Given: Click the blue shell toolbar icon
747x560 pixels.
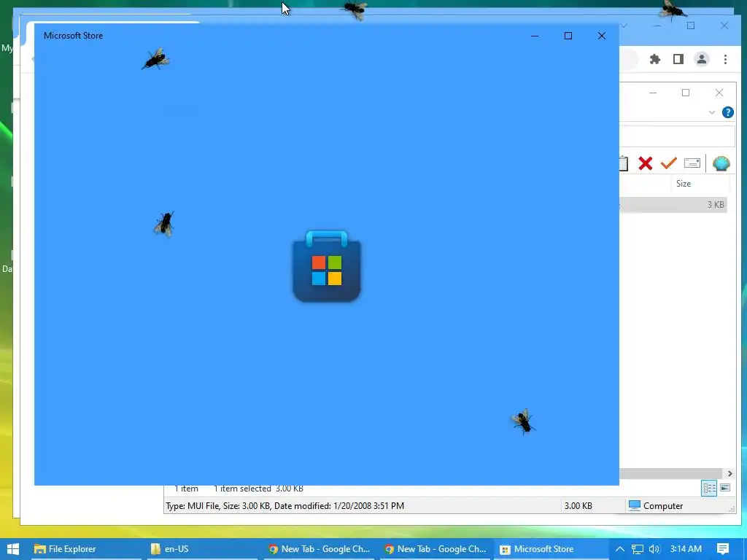Looking at the screenshot, I should (721, 163).
